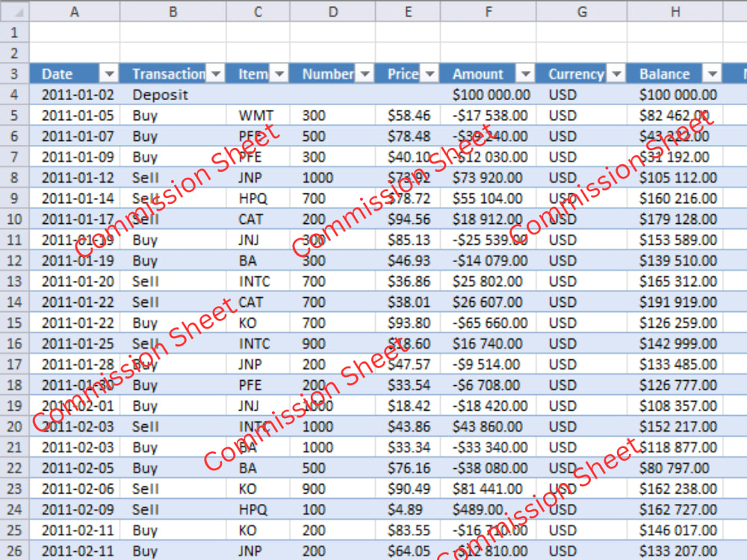Select the date cell 2011-01-02
Image resolution: width=747 pixels, height=560 pixels.
pyautogui.click(x=74, y=95)
